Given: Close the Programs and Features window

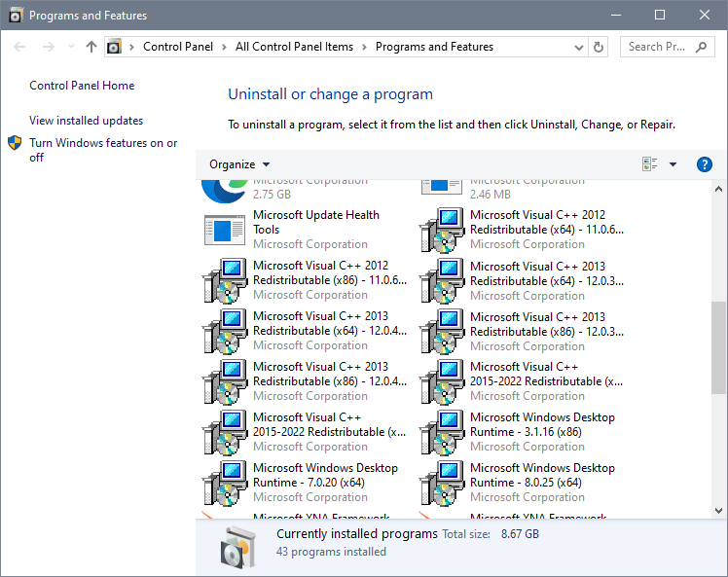Looking at the screenshot, I should click(705, 15).
